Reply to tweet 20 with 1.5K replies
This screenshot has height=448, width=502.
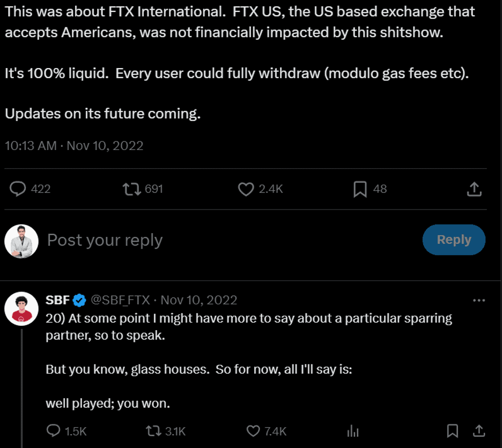(54, 431)
